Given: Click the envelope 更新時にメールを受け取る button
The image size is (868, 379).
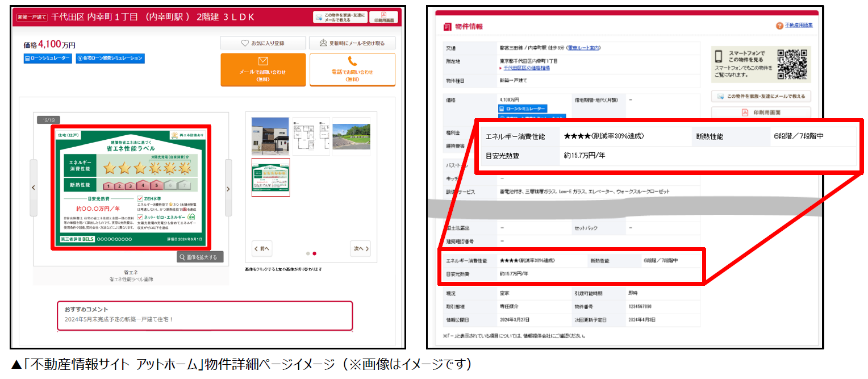Looking at the screenshot, I should click(x=352, y=43).
